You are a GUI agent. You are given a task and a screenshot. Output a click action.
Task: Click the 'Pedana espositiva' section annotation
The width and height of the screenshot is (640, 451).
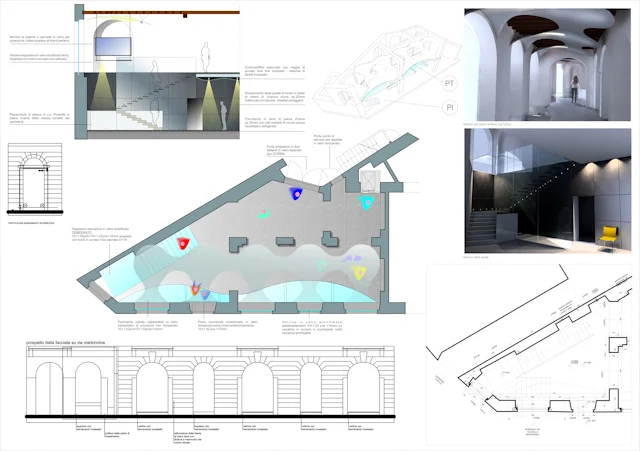[39, 57]
